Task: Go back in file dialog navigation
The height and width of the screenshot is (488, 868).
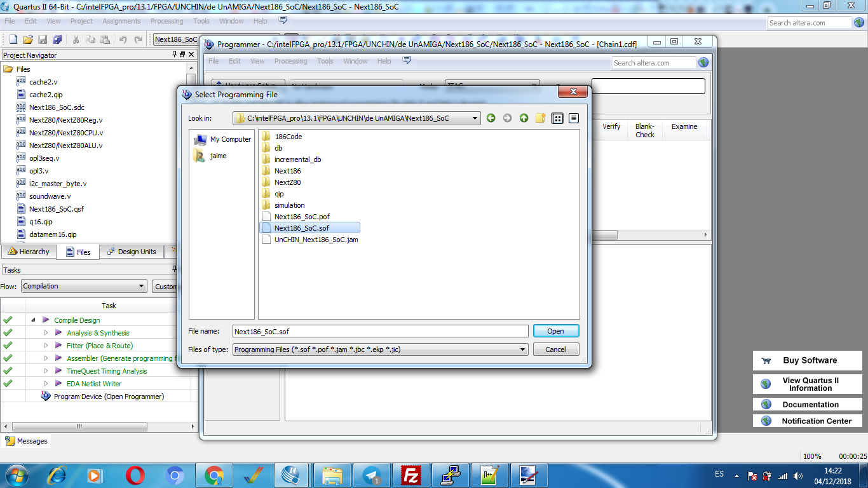Action: [x=491, y=118]
